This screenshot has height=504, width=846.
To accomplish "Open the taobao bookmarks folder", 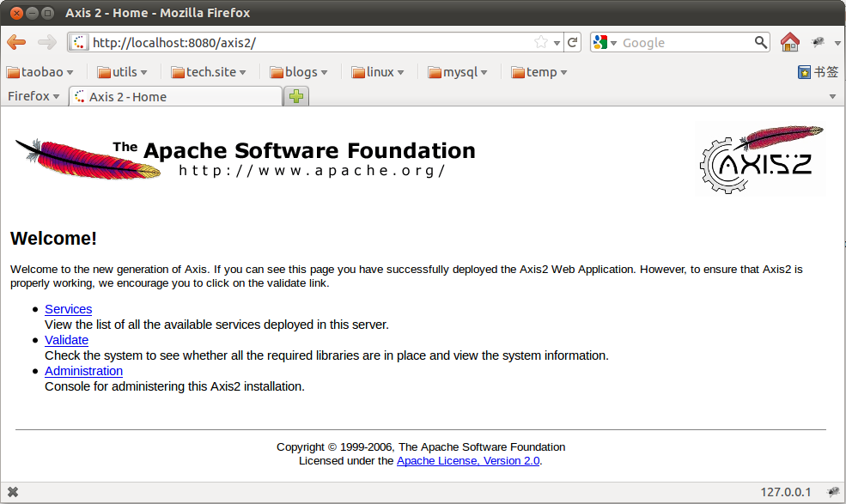I will [40, 72].
